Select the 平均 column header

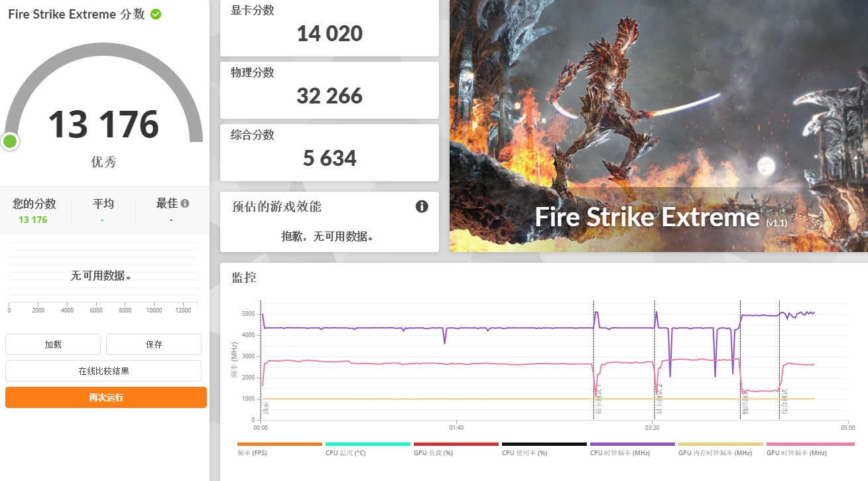(103, 204)
